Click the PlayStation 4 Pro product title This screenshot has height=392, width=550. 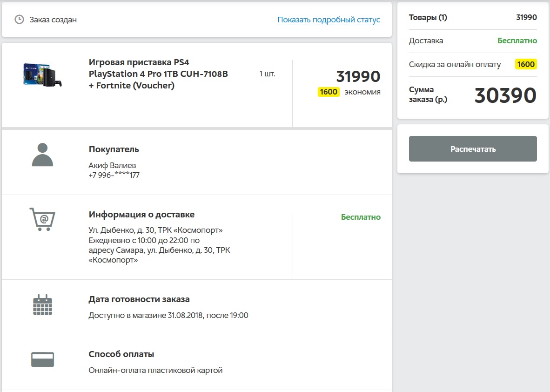click(x=158, y=74)
